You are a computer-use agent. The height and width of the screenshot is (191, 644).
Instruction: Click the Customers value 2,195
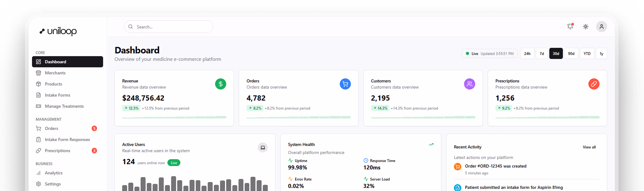pos(380,98)
